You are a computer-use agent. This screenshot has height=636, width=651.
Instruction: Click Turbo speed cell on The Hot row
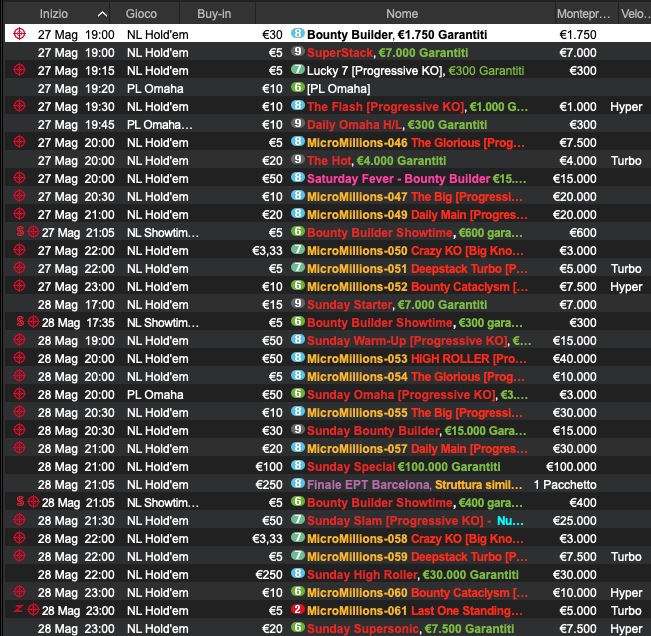[626, 161]
